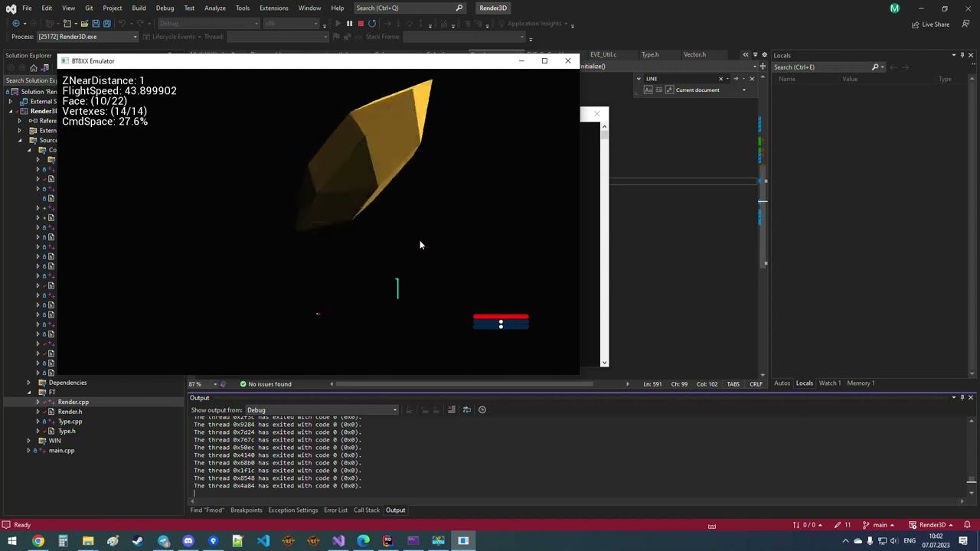Screen dimensions: 980x551
Task: Click the main git branch indicator
Action: [x=880, y=525]
